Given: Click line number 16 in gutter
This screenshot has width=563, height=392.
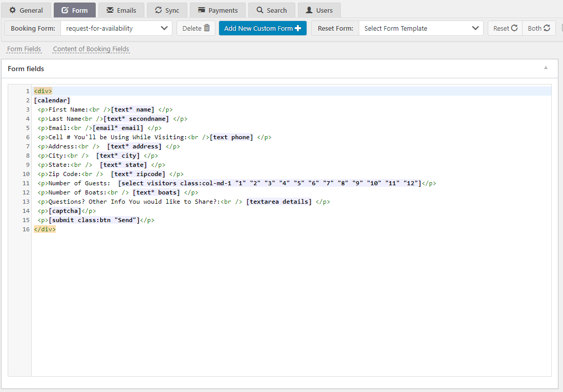Looking at the screenshot, I should coord(26,229).
